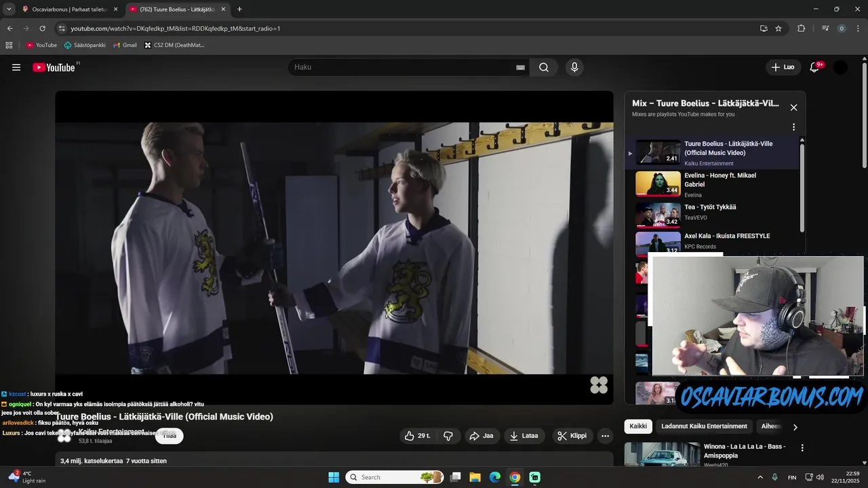Click the Klippi clip button
The height and width of the screenshot is (488, 868).
(572, 436)
